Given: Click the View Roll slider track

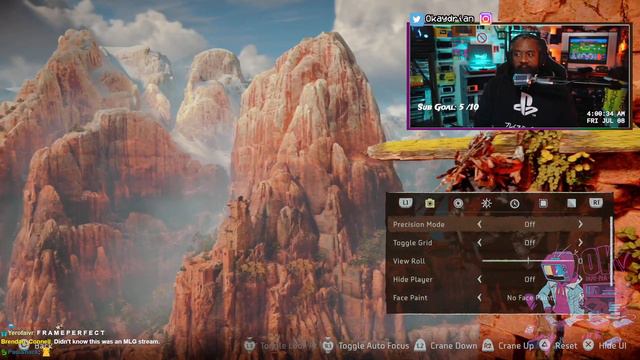Looking at the screenshot, I should 528,260.
